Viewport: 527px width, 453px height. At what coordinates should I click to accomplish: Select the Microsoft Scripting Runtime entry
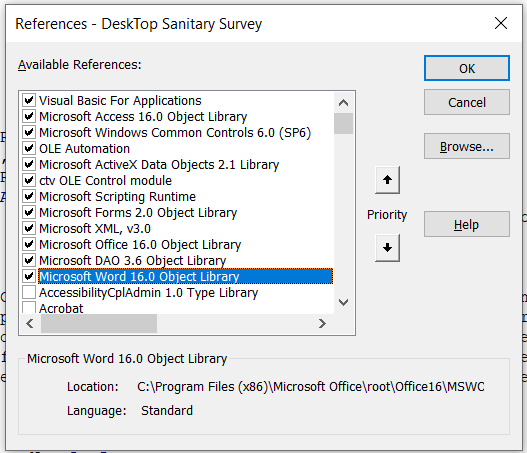click(117, 197)
